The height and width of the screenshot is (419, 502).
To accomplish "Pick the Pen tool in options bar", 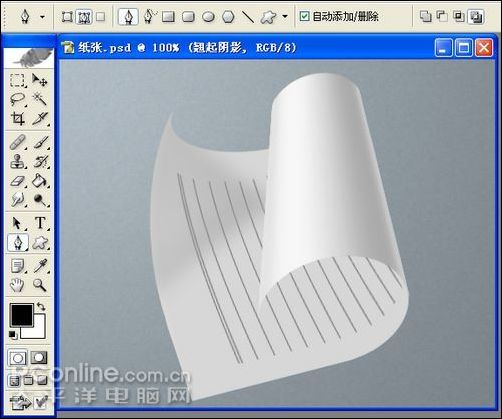I will [128, 17].
